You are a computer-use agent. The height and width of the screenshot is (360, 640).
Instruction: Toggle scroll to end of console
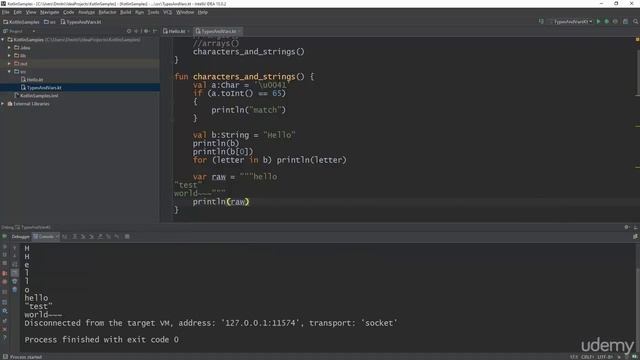15,273
